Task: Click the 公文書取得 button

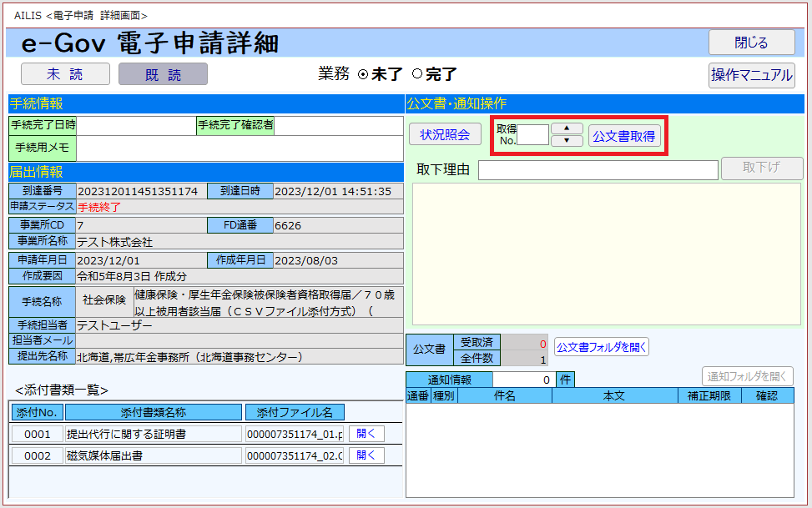Action: (623, 136)
